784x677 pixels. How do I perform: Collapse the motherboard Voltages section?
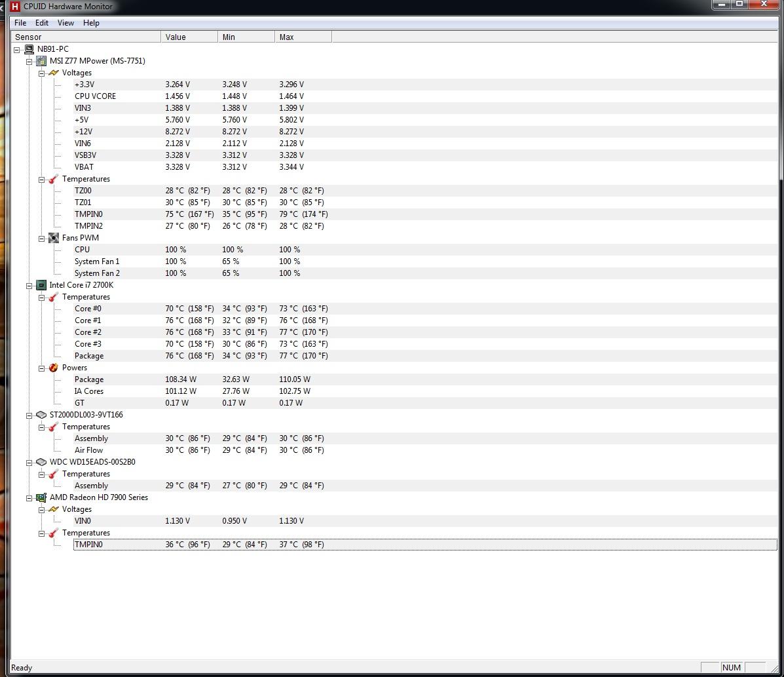(42, 73)
